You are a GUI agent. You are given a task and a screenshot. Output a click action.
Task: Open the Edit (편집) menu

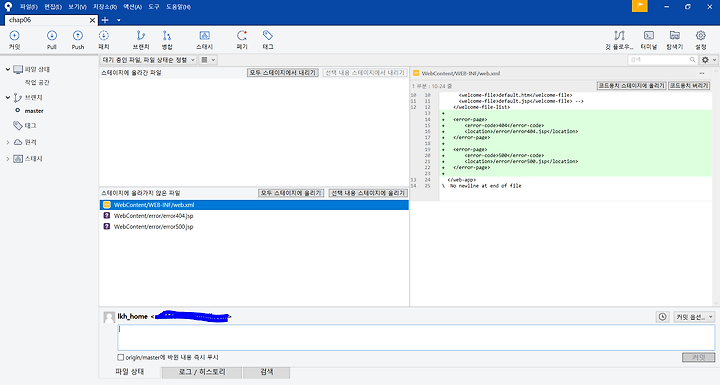(x=53, y=7)
